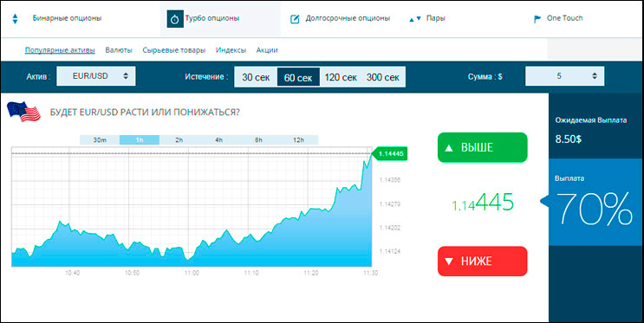Image resolution: width=644 pixels, height=323 pixels.
Task: Open the Индексы asset category
Action: pyautogui.click(x=231, y=50)
